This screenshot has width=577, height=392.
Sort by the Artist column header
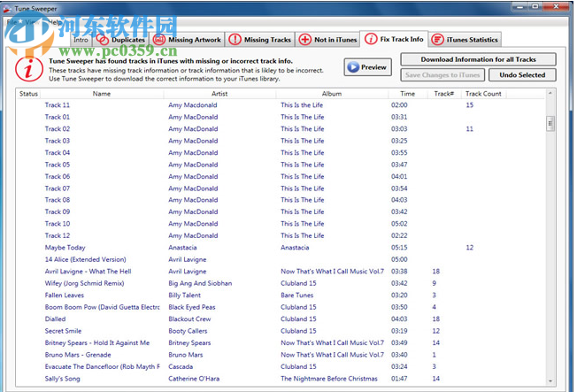point(219,94)
